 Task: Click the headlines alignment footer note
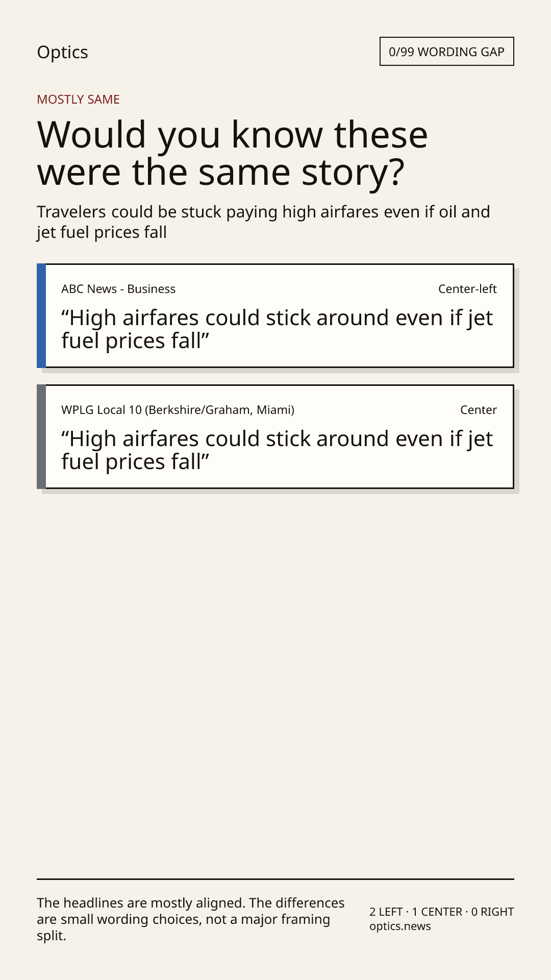[x=191, y=919]
